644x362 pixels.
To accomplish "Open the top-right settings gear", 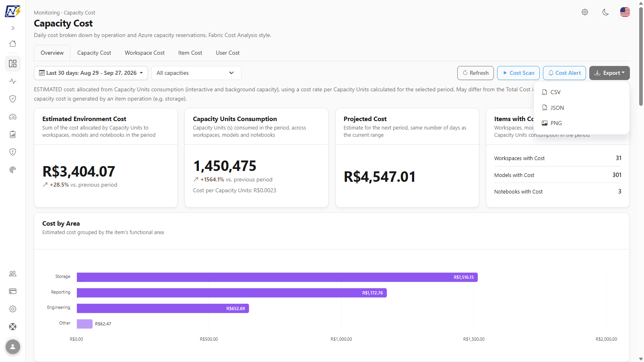I will point(585,12).
